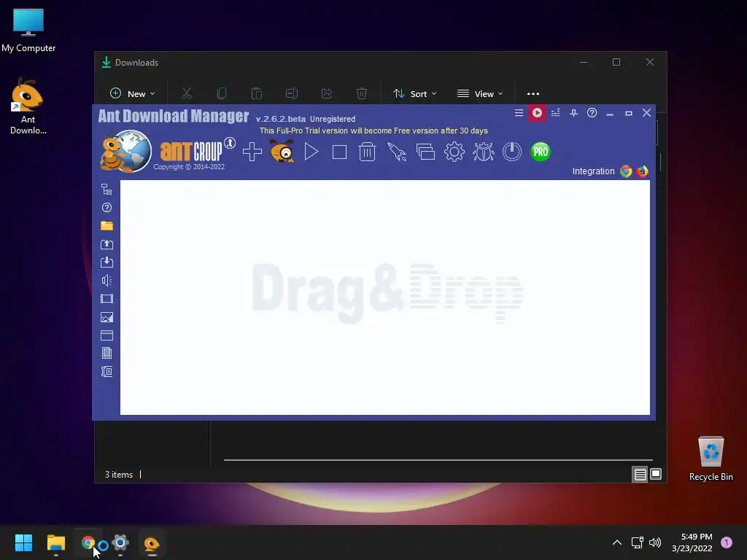This screenshot has height=560, width=747.
Task: Select the documents category in sidebar
Action: tap(107, 354)
